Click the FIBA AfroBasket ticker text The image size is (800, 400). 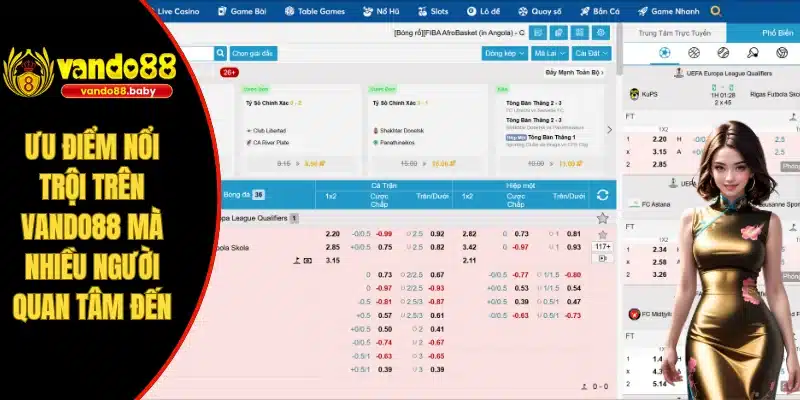click(459, 33)
